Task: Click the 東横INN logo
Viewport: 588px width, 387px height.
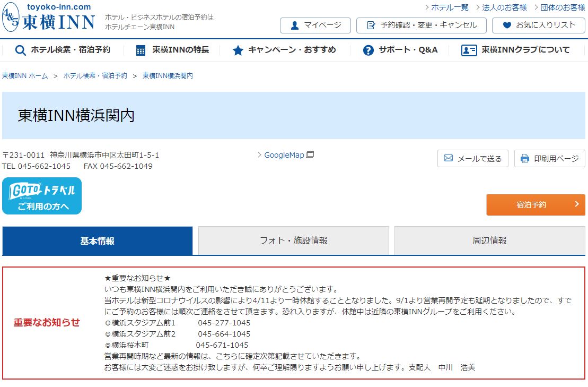Action: click(x=48, y=18)
